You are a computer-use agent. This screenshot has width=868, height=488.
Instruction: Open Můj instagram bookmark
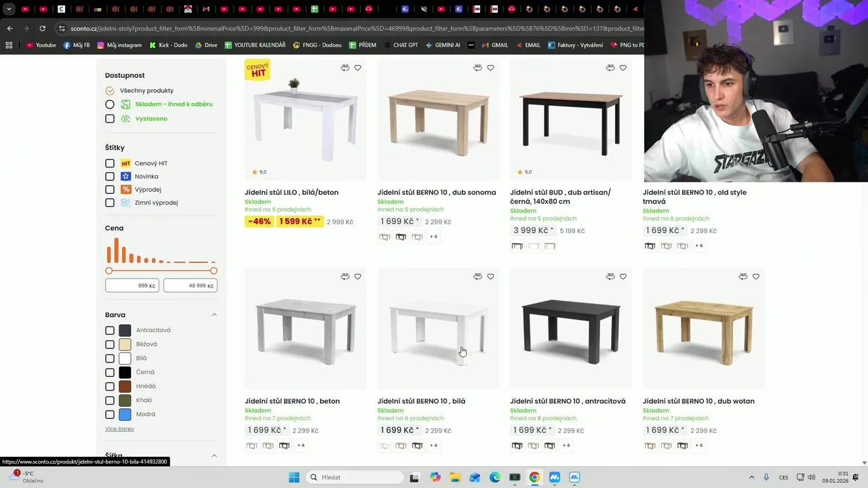[x=119, y=45]
